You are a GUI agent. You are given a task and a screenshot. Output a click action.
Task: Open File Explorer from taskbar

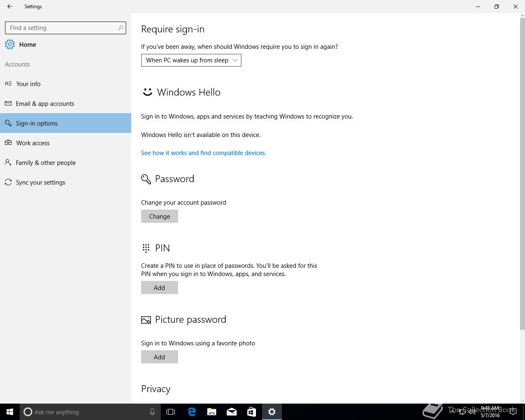[212, 412]
